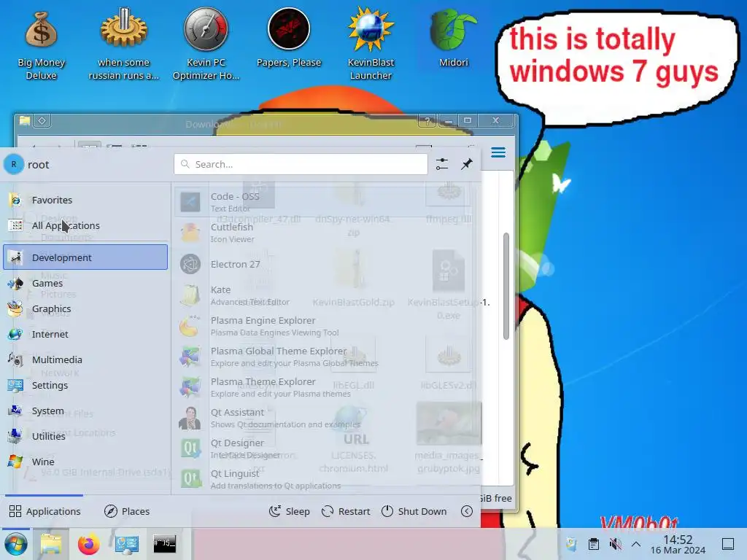Click the Sleep button
Image resolution: width=747 pixels, height=560 pixels.
click(289, 511)
